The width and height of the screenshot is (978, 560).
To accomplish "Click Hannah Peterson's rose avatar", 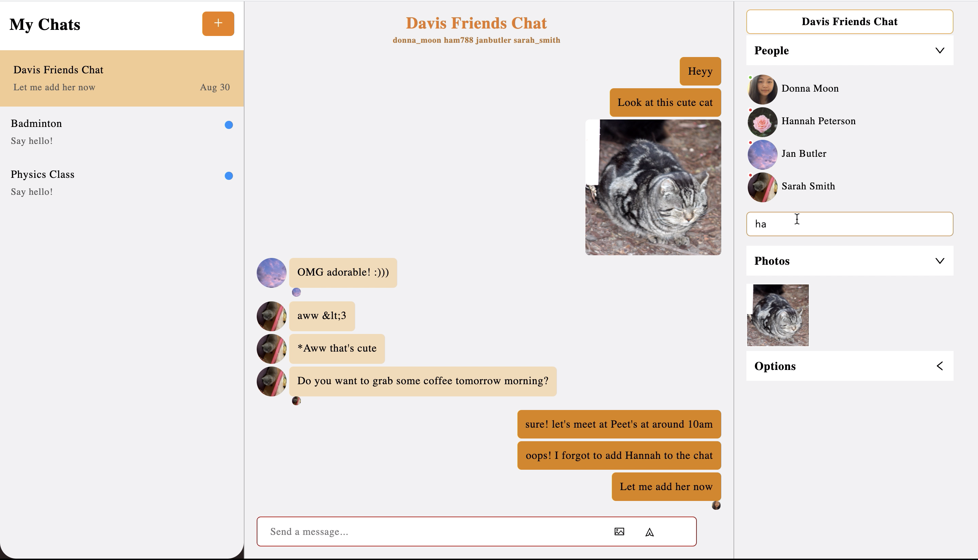I will click(x=762, y=121).
